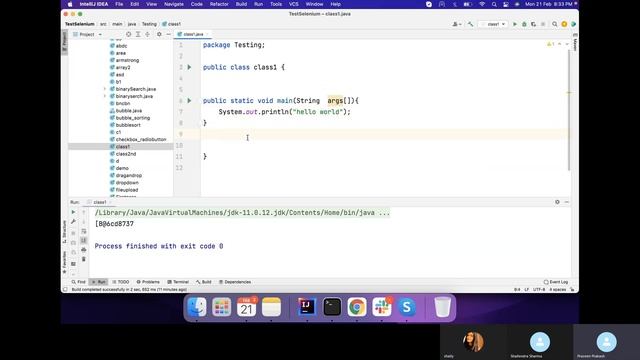The height and width of the screenshot is (360, 640).
Task: Open the class1 run configuration dropdown
Action: coord(493,24)
